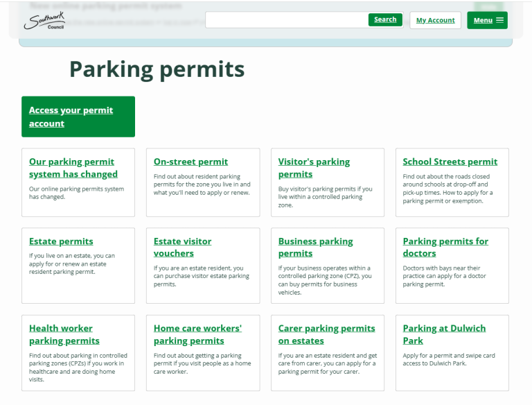This screenshot has height=405, width=532.
Task: Open Health worker parking permits
Action: click(64, 334)
